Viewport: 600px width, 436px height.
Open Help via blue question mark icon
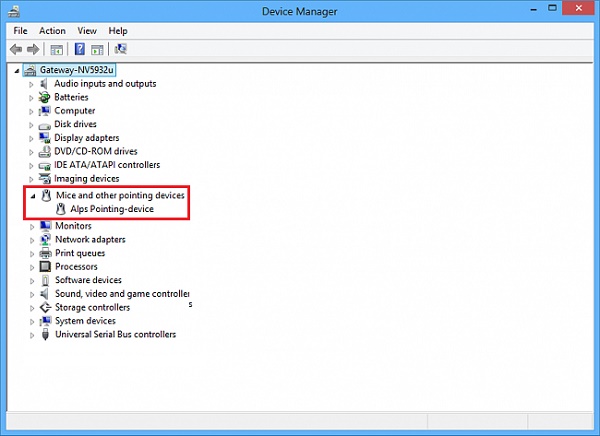coord(79,49)
